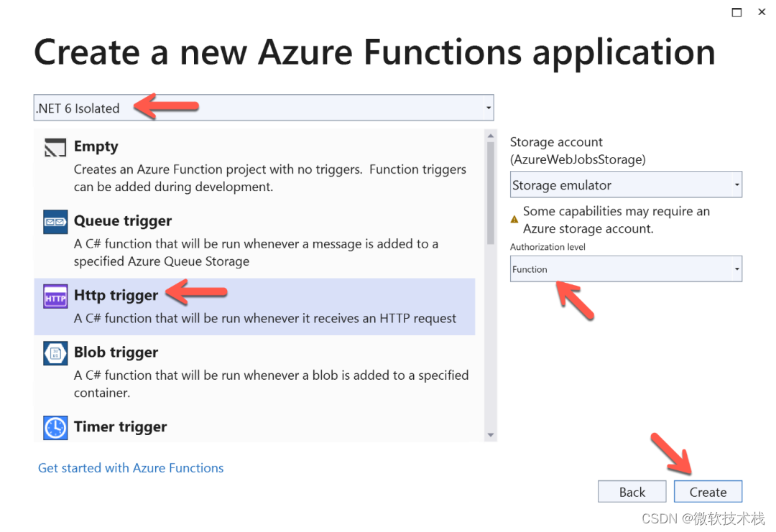This screenshot has height=532, width=776.
Task: Click the scrollbar down arrow
Action: pyautogui.click(x=489, y=434)
